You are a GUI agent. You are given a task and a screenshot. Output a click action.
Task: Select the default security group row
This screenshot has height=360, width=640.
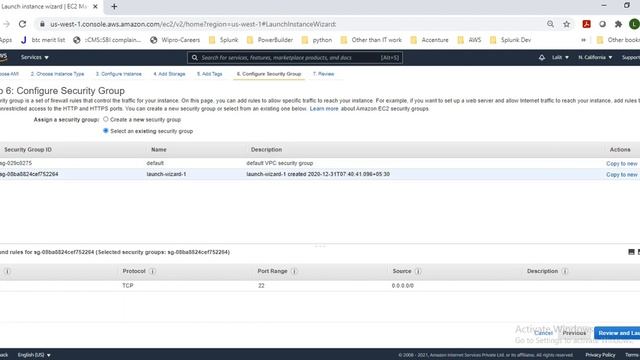(320, 163)
